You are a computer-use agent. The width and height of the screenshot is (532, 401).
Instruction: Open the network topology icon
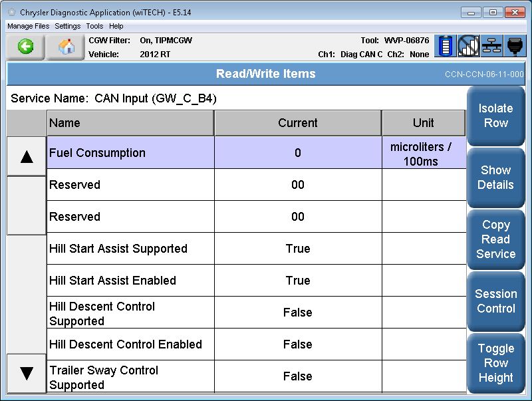(x=492, y=47)
